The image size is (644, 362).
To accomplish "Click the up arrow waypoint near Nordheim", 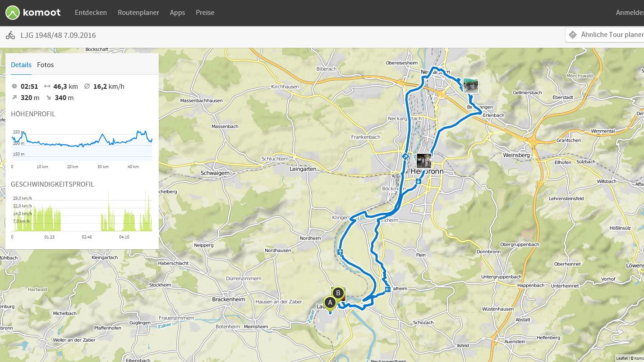I will pos(340,252).
